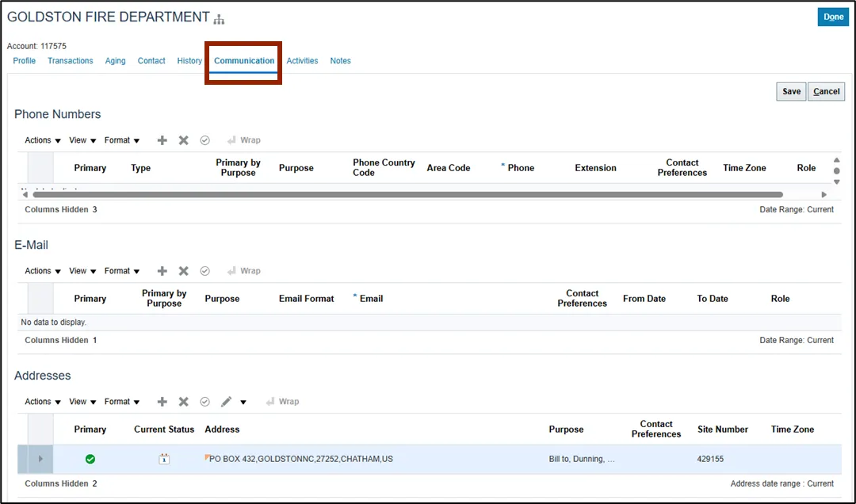Click the scroll down arrow of Phone Numbers table
The height and width of the screenshot is (504, 856).
[836, 181]
